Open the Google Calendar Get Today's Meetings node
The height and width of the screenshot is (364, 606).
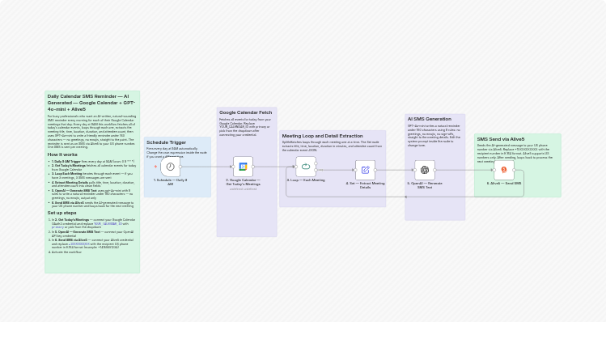point(243,167)
